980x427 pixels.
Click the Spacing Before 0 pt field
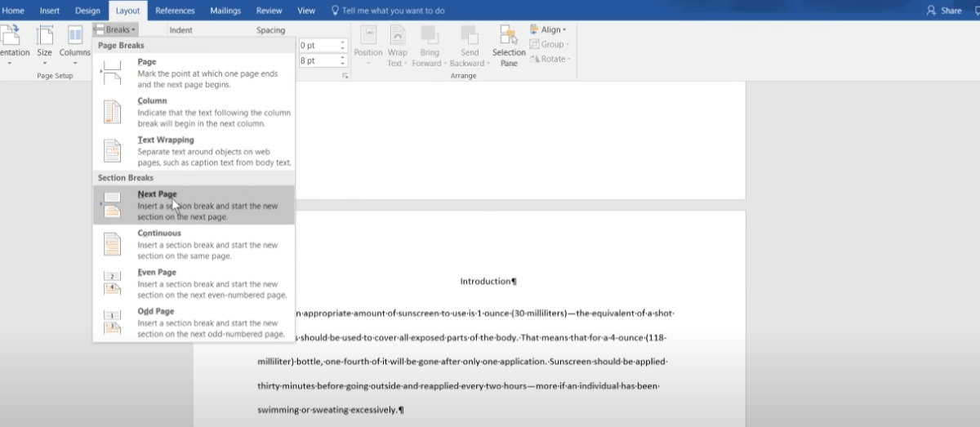pyautogui.click(x=318, y=45)
